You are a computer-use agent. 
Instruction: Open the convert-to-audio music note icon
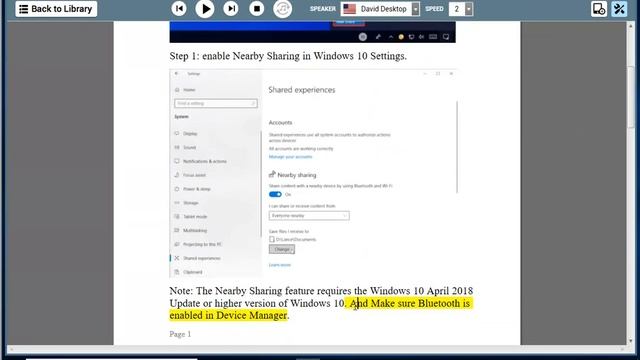282,9
